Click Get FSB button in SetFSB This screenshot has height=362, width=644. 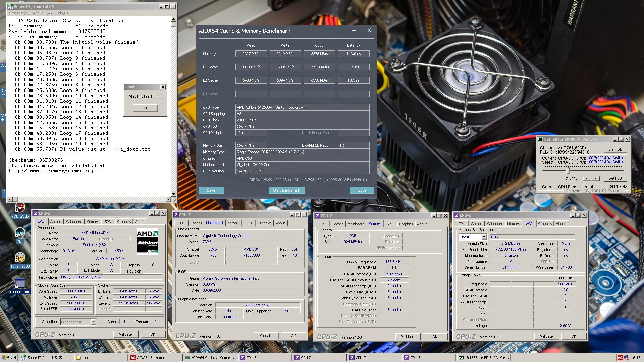click(x=615, y=149)
